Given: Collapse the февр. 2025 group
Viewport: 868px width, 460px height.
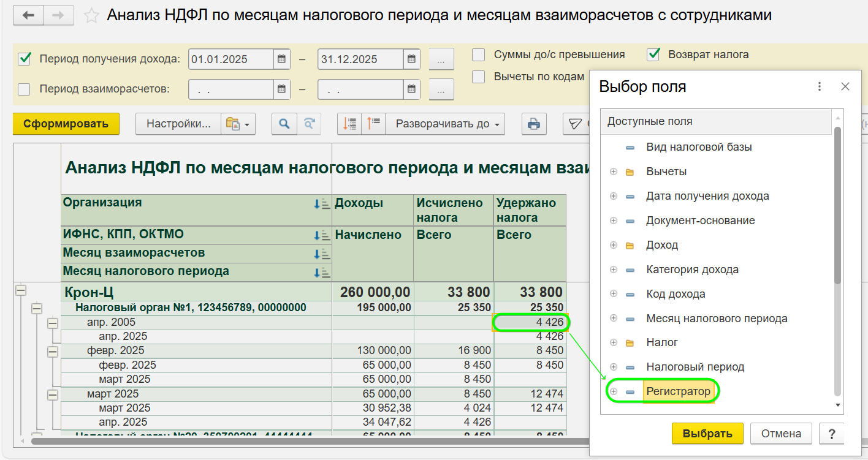Looking at the screenshot, I should pyautogui.click(x=53, y=352).
